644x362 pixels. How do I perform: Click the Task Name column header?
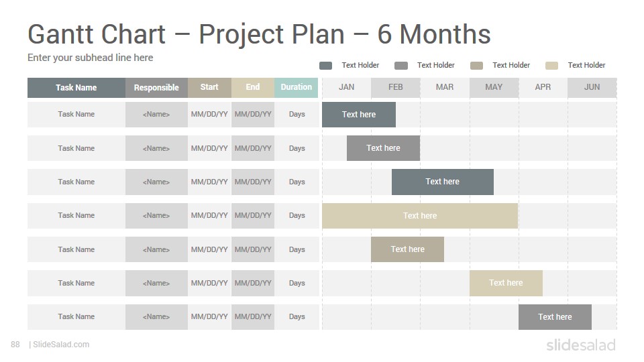[x=76, y=87]
